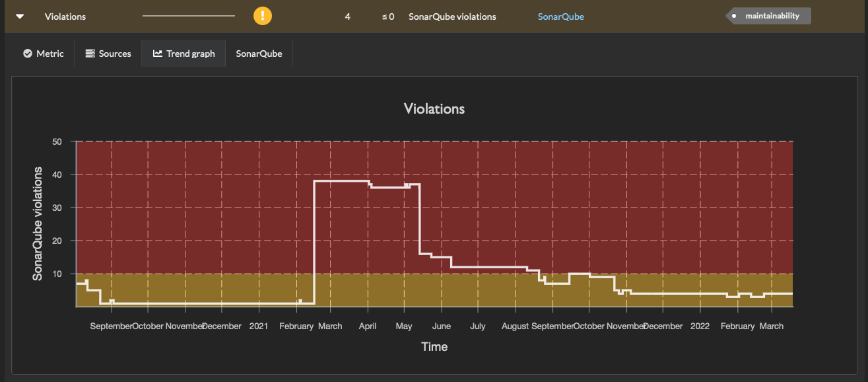Screen dimensions: 868x382
Task: Click the 2021 axis label
Action: tap(259, 326)
